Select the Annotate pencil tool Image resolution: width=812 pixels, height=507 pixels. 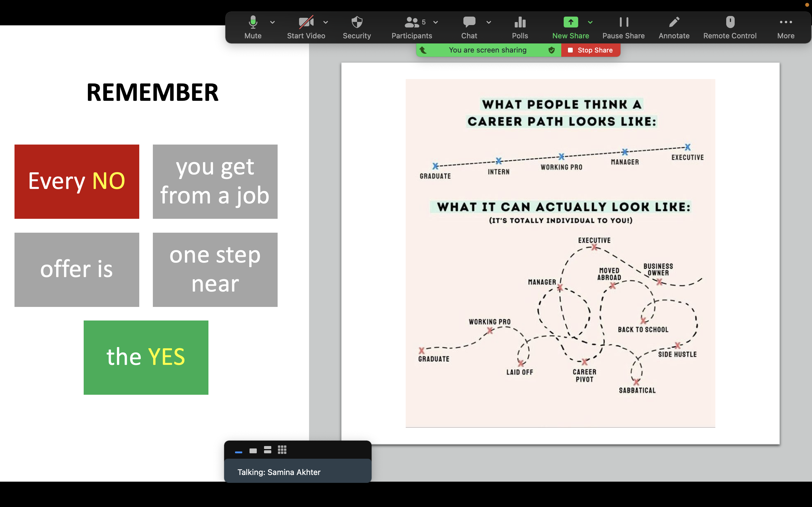674,27
